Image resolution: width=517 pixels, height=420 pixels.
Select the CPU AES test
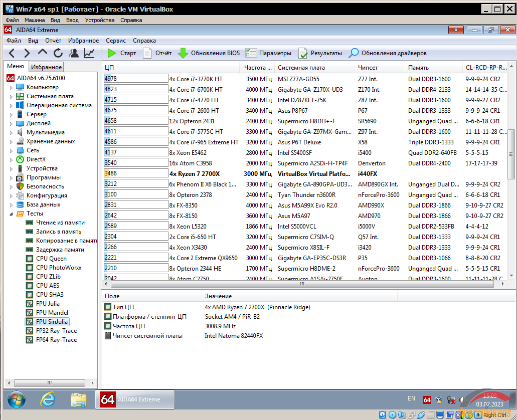48,286
